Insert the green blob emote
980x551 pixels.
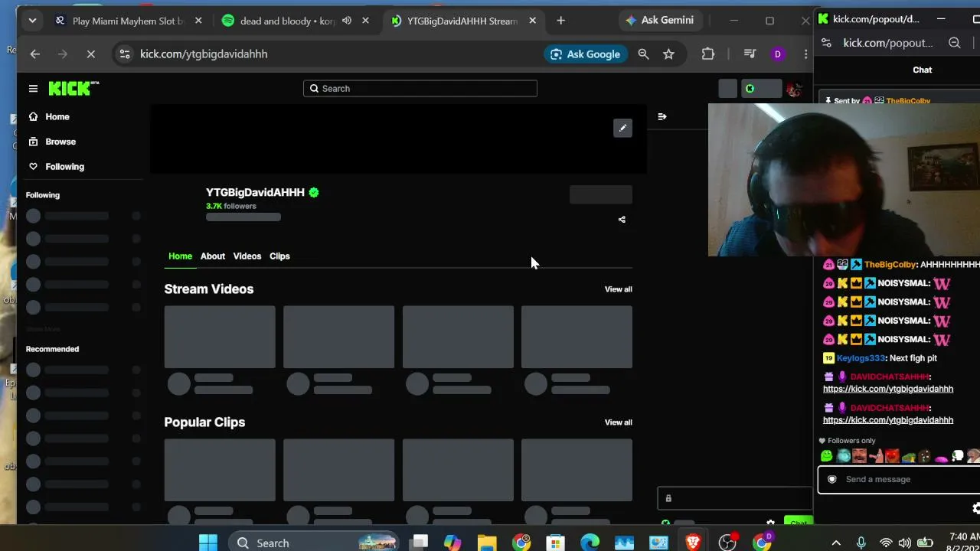pyautogui.click(x=827, y=456)
